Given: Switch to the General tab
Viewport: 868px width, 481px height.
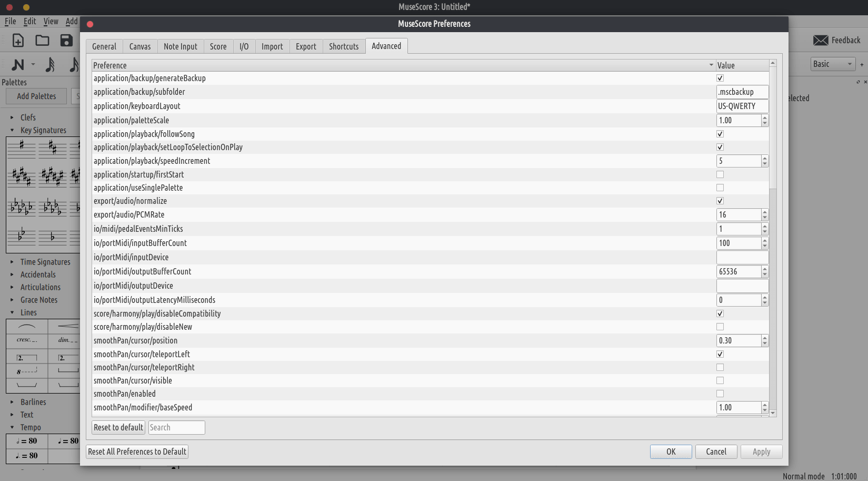Looking at the screenshot, I should click(x=104, y=46).
